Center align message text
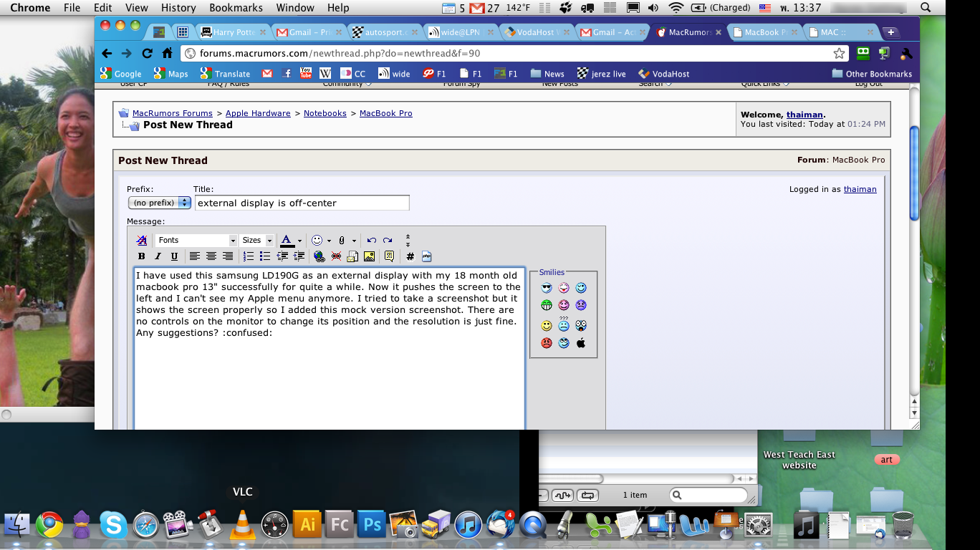980x550 pixels. coord(211,256)
